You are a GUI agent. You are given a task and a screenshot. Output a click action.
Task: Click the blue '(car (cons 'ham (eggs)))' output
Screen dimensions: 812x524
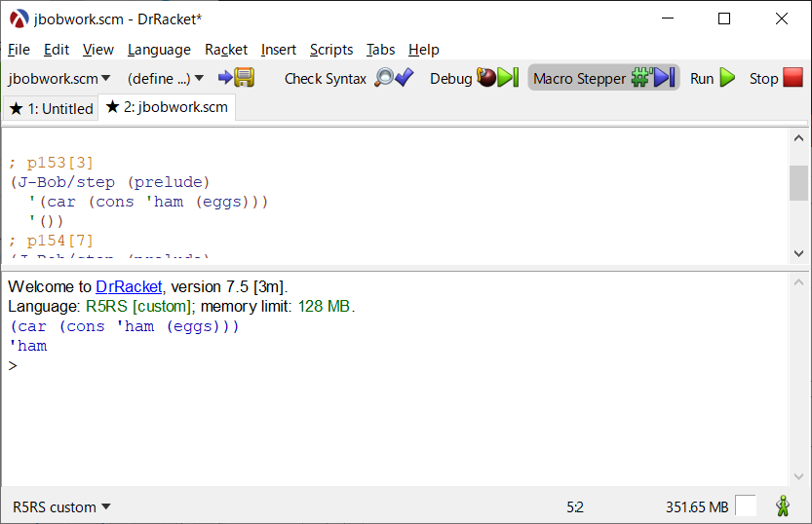pyautogui.click(x=125, y=326)
